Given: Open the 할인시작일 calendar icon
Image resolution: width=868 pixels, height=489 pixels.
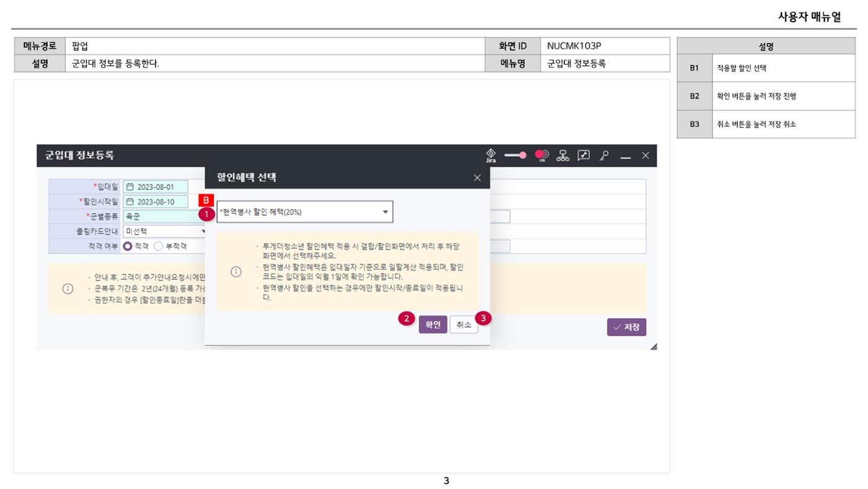Looking at the screenshot, I should [130, 202].
